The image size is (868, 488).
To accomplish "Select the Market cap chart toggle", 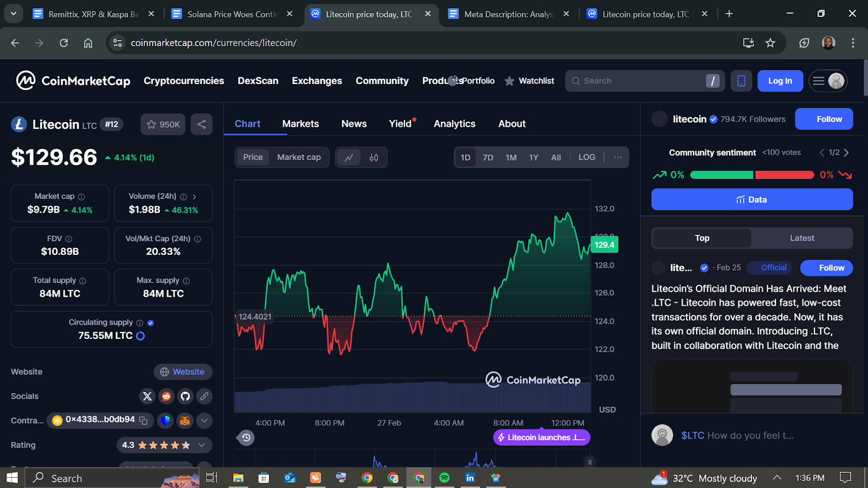I will 299,157.
